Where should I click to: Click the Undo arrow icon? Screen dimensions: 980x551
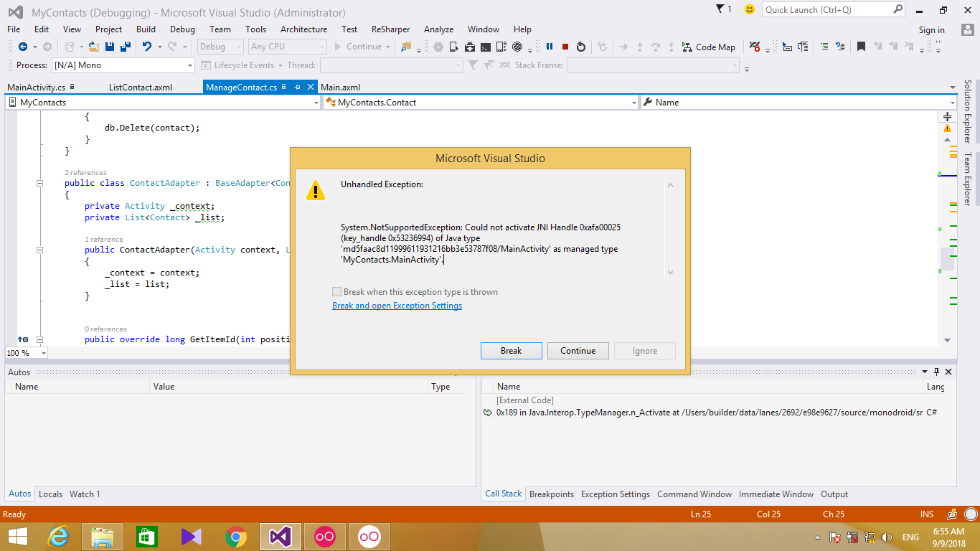tap(146, 47)
